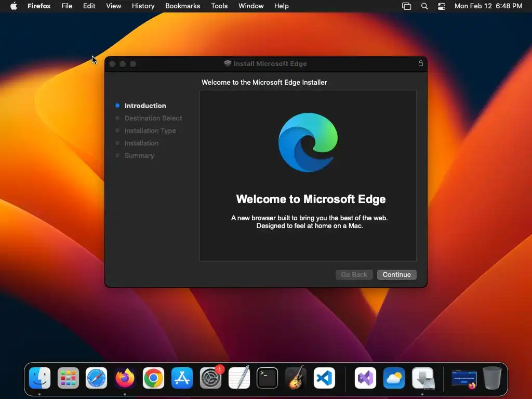Viewport: 532px width, 399px height.
Task: Open the File menu
Action: point(67,6)
